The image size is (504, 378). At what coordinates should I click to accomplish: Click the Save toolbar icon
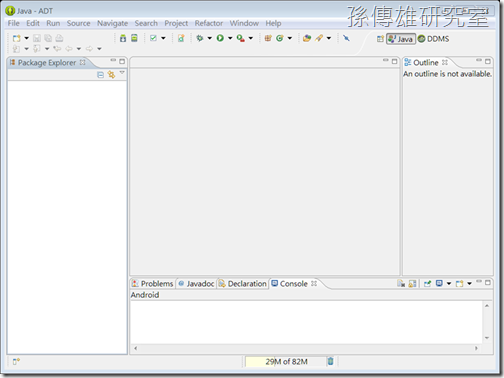click(x=37, y=38)
